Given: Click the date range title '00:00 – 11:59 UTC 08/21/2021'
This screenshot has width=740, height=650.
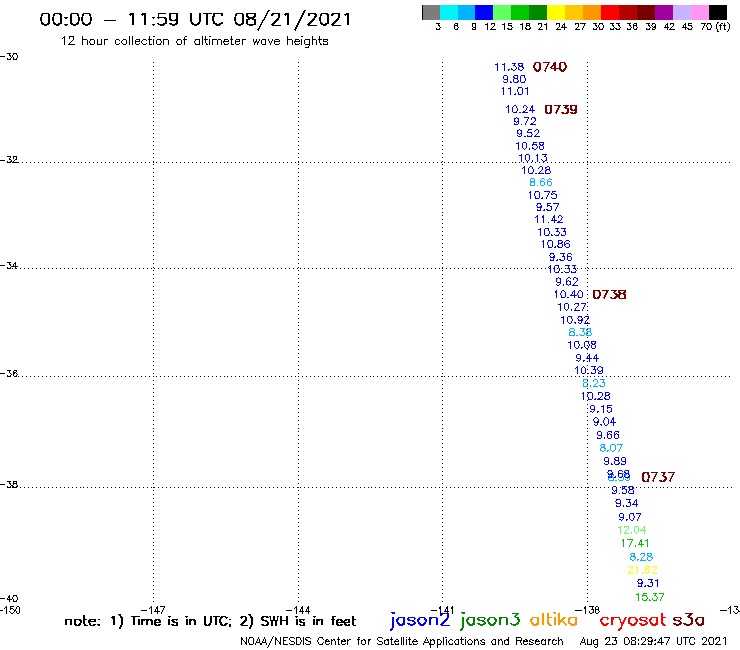Looking at the screenshot, I should point(195,20).
